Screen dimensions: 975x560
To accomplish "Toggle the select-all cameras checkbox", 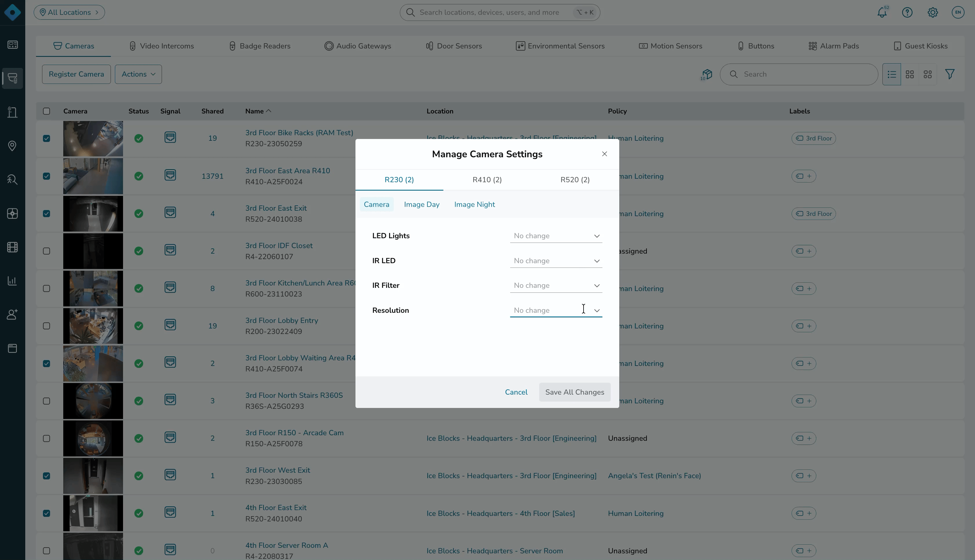I will [x=46, y=111].
